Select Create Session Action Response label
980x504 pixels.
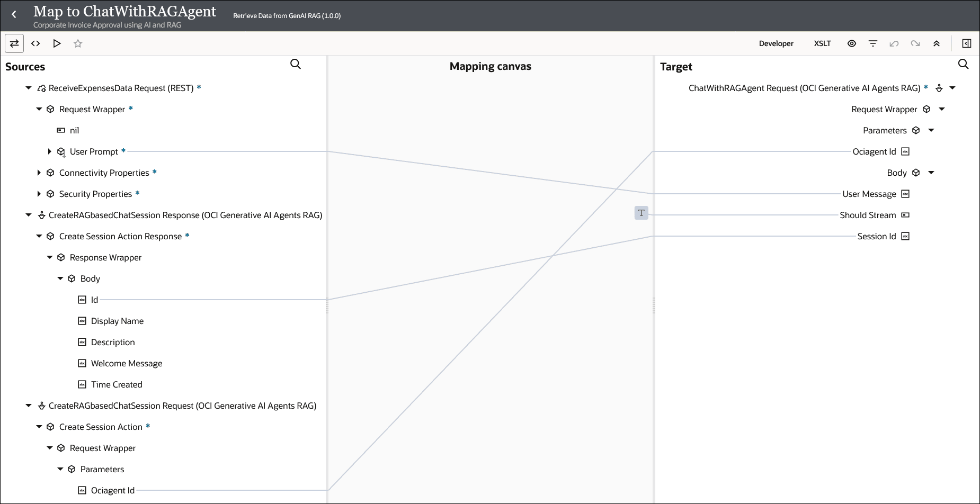pyautogui.click(x=120, y=236)
